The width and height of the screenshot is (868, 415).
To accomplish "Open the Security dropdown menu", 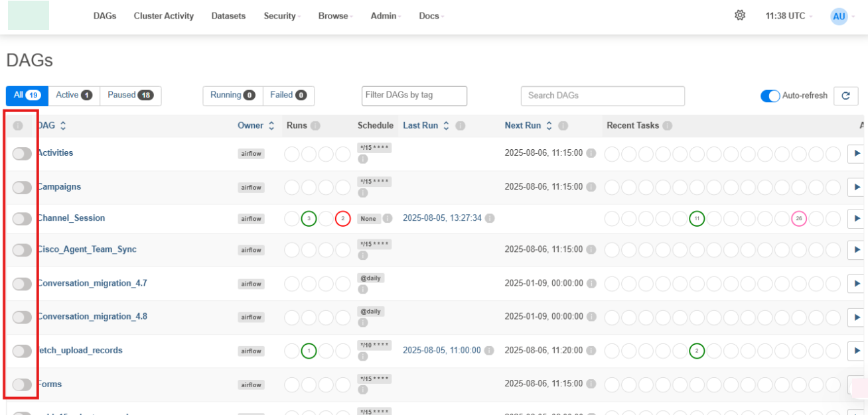I will (281, 16).
